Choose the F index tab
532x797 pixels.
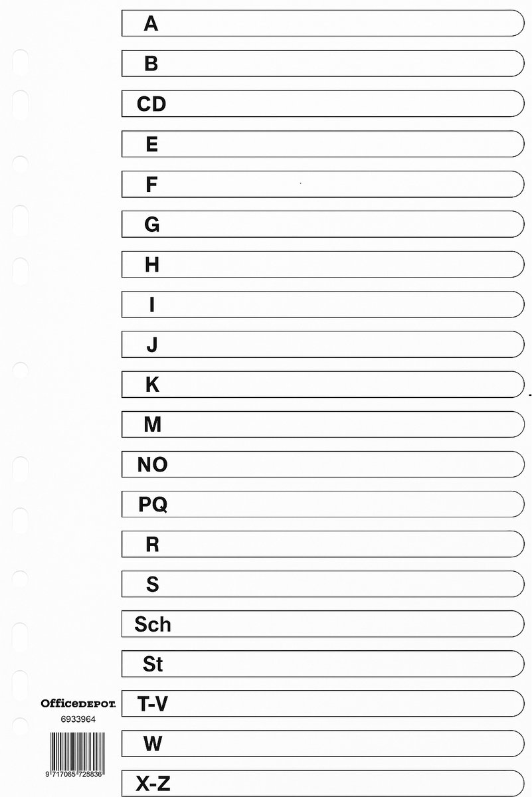[323, 184]
